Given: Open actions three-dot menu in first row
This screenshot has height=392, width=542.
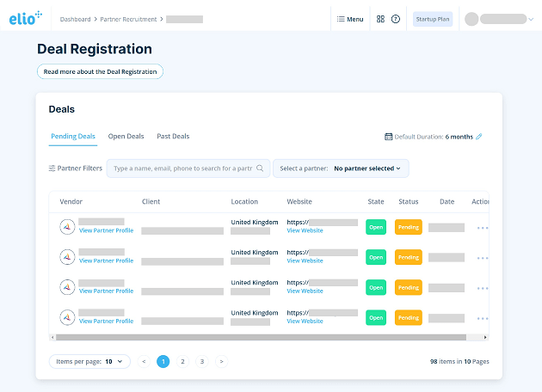Looking at the screenshot, I should click(483, 228).
